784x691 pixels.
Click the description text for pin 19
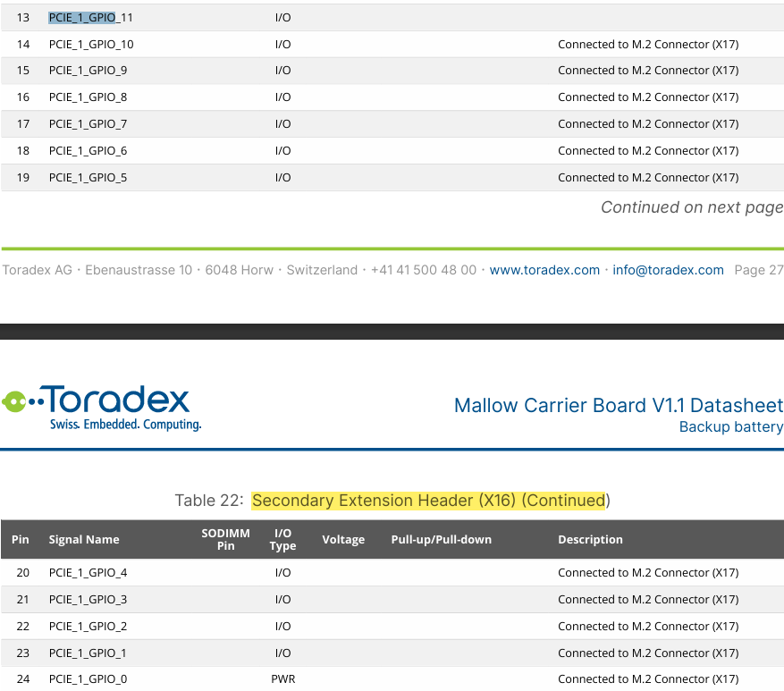pyautogui.click(x=648, y=177)
